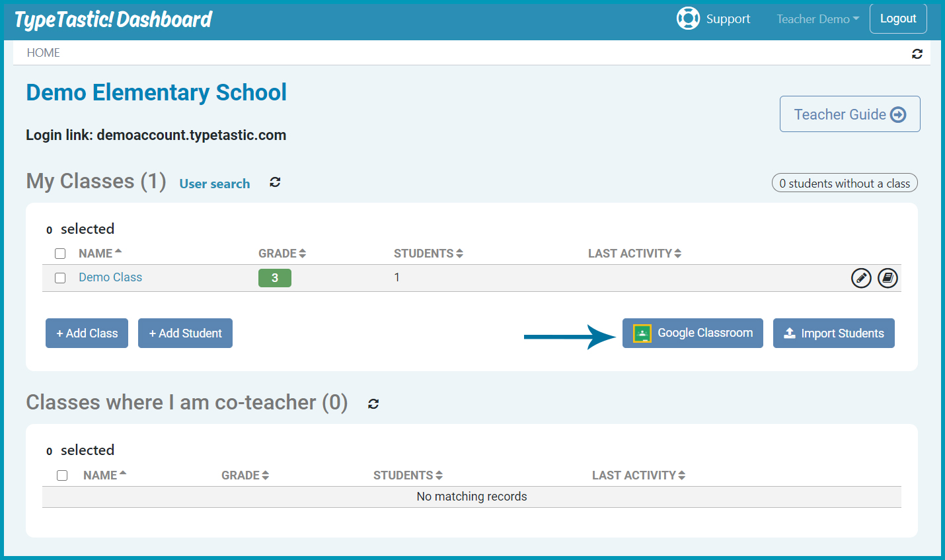Select all in co-teacher classes table
945x560 pixels.
click(x=62, y=475)
